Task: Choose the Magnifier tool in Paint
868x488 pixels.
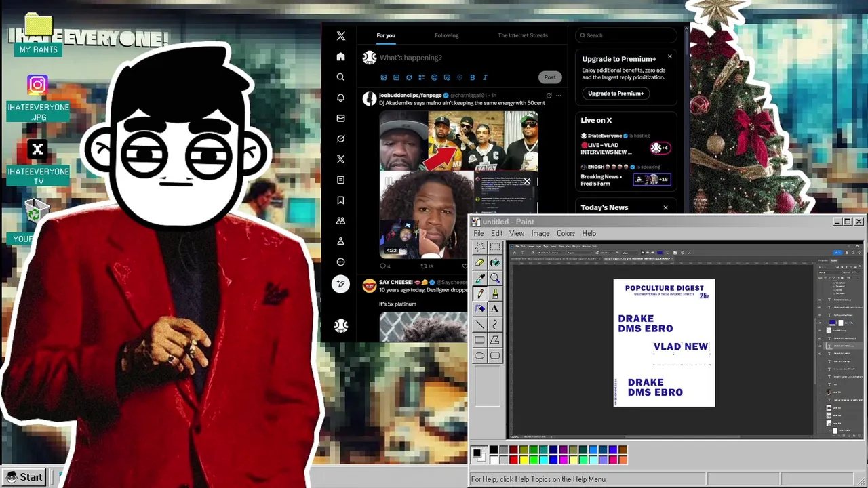Action: pos(495,279)
